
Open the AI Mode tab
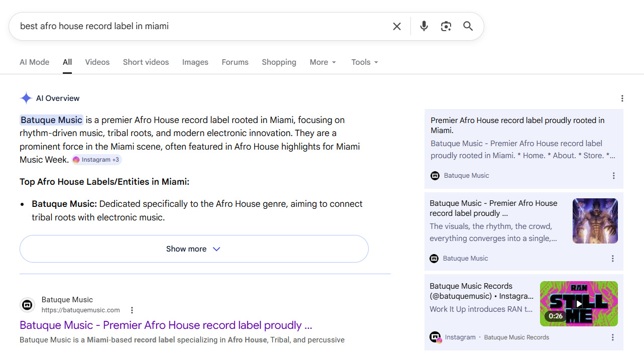point(34,62)
